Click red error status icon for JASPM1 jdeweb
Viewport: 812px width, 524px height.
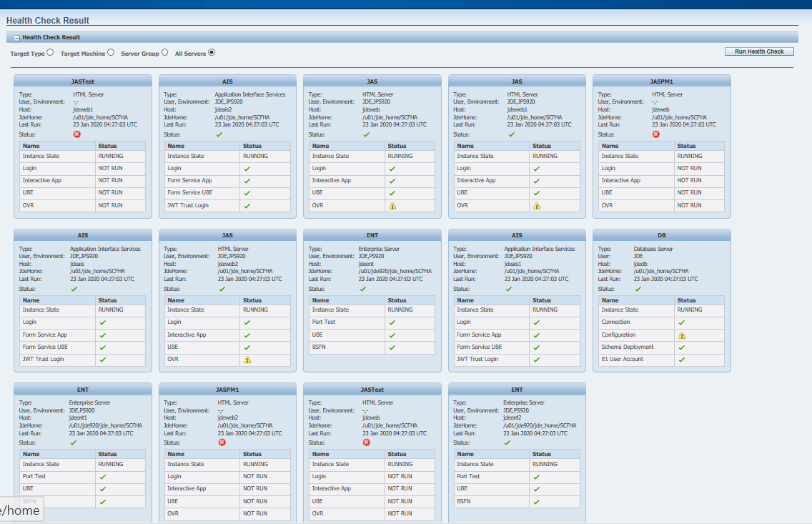coord(655,134)
